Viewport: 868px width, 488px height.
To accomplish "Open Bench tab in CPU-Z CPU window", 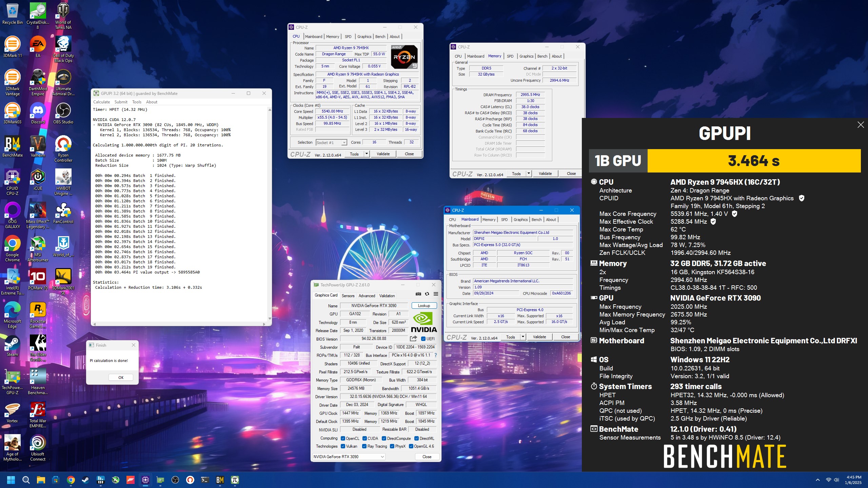I will tap(380, 37).
